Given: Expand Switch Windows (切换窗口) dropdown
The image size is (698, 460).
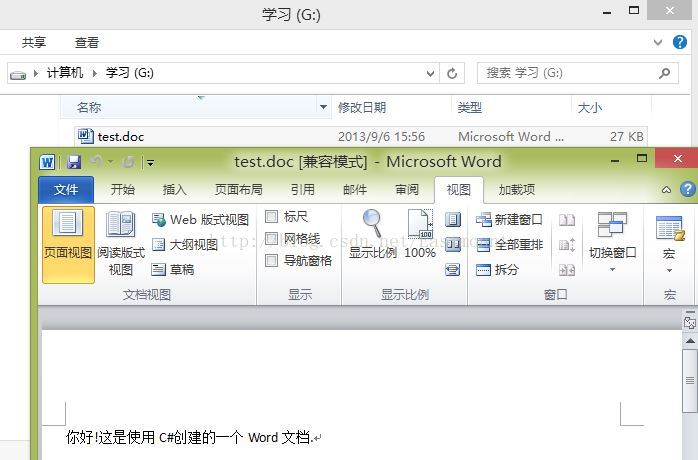Looking at the screenshot, I should 612,270.
